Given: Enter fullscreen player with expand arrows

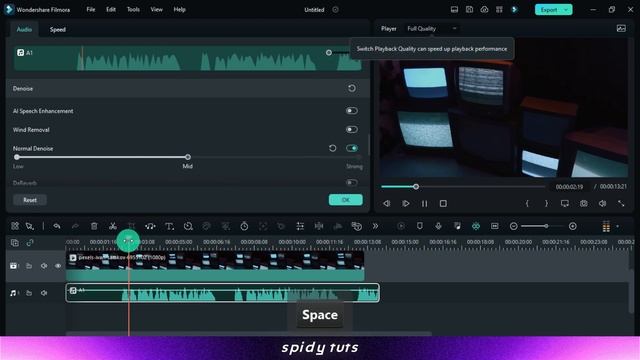Looking at the screenshot, I should [x=621, y=203].
